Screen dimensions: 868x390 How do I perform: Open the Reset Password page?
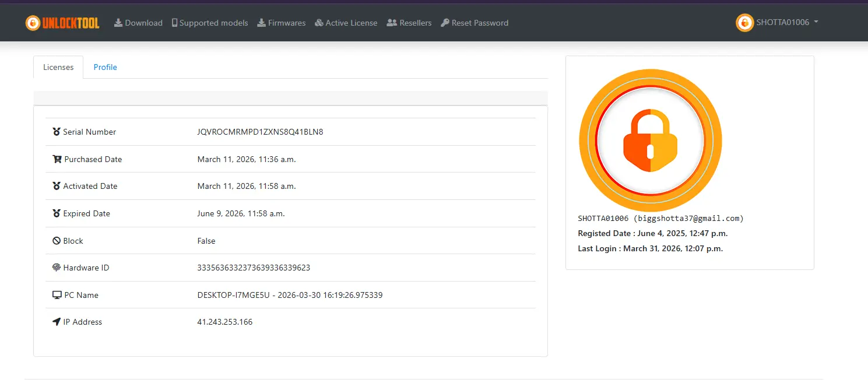[x=475, y=23]
